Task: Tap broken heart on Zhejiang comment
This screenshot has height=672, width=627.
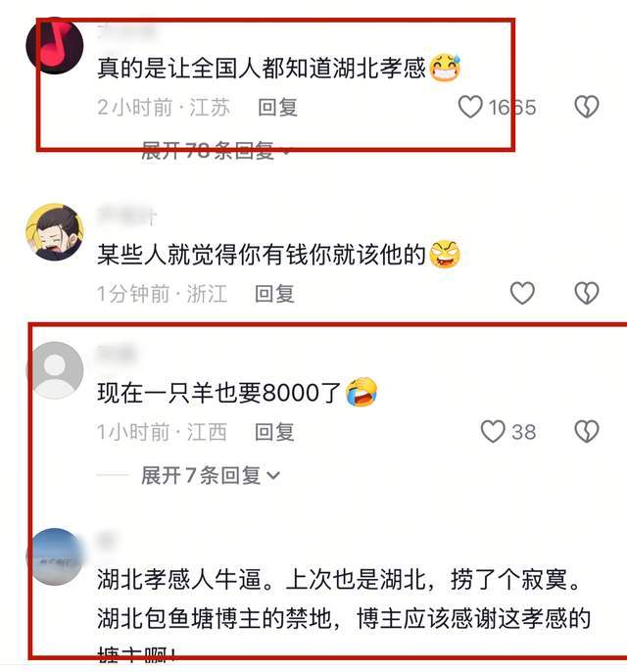Action: tap(586, 293)
